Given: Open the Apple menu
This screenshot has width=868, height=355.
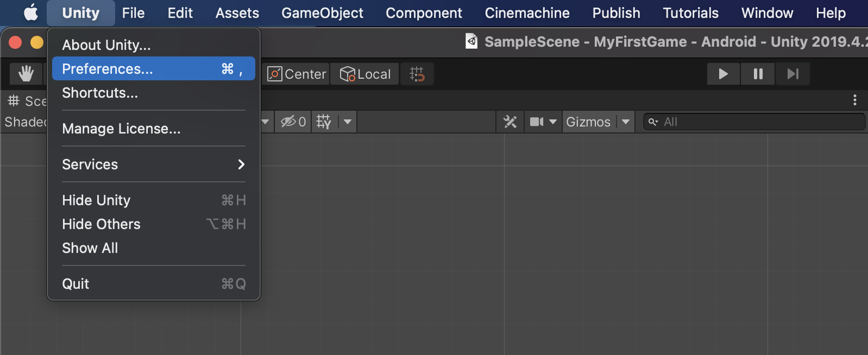Looking at the screenshot, I should point(31,12).
